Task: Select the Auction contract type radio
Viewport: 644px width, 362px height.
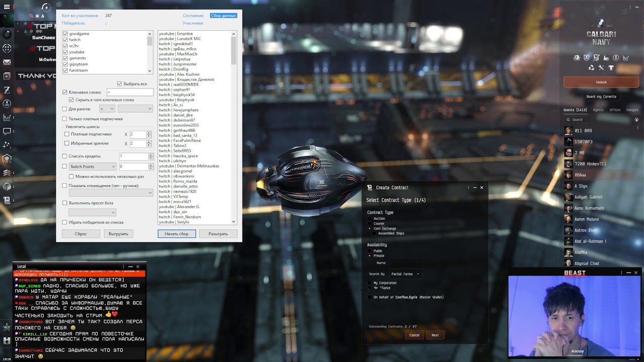Action: pos(369,219)
